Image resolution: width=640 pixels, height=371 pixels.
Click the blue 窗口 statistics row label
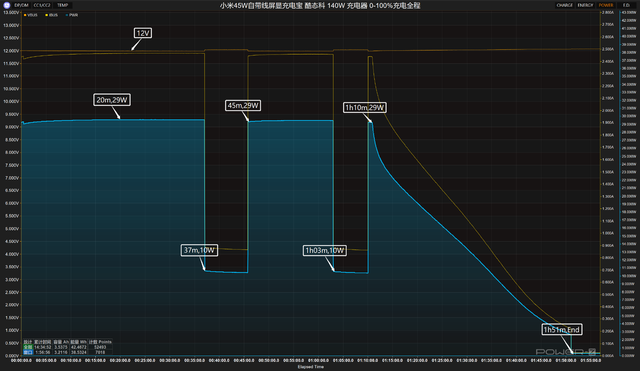(x=27, y=352)
